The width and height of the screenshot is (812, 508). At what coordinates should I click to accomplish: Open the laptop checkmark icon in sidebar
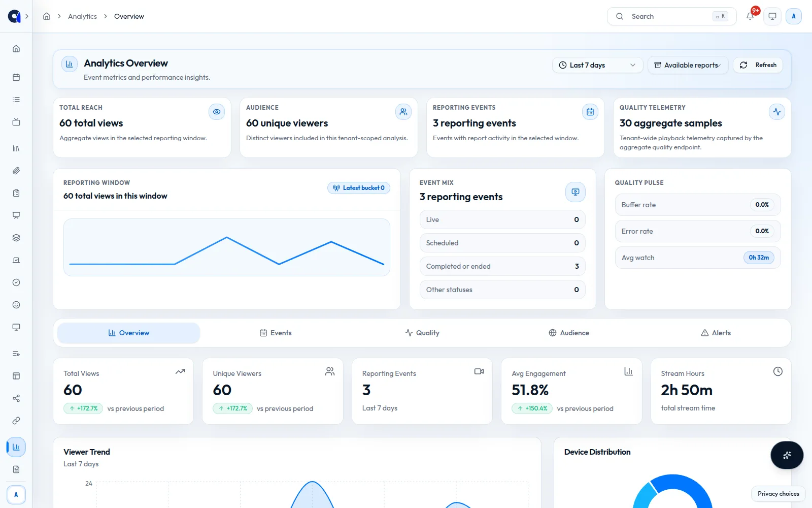pyautogui.click(x=16, y=260)
